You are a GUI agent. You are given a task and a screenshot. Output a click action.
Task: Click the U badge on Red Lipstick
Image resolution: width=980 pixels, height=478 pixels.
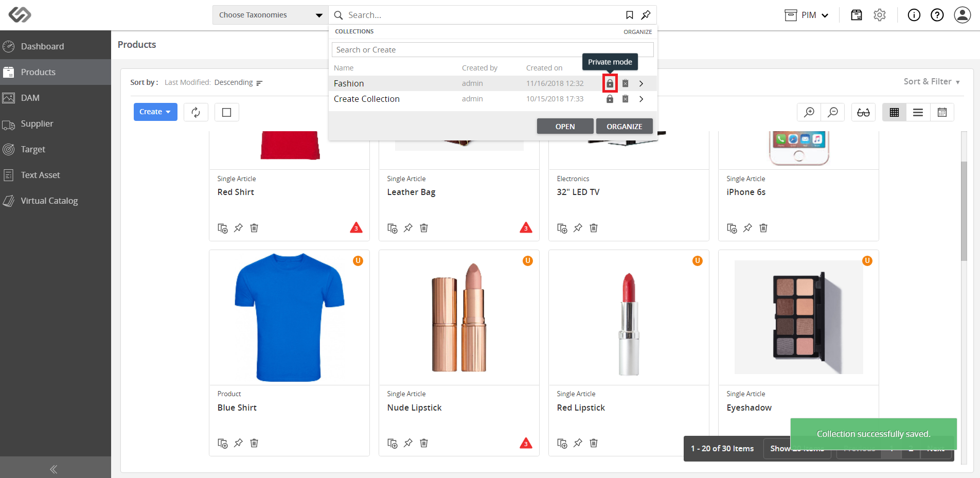[697, 261]
